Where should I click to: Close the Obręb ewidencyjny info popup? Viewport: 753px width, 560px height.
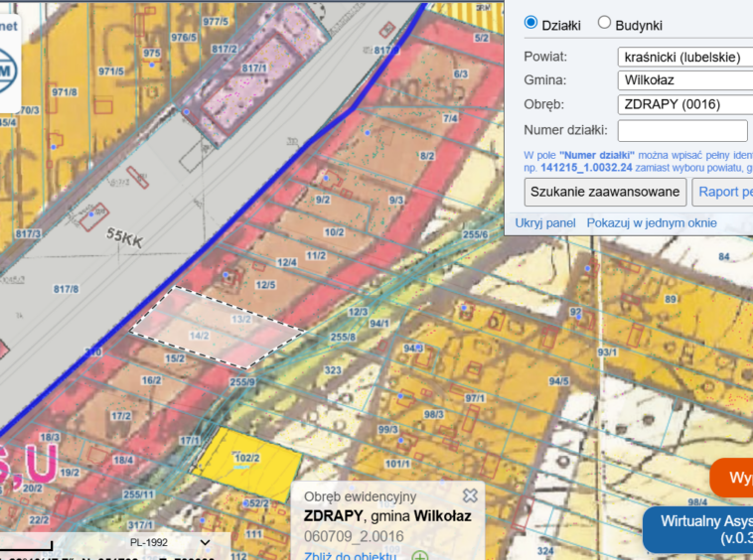click(470, 496)
